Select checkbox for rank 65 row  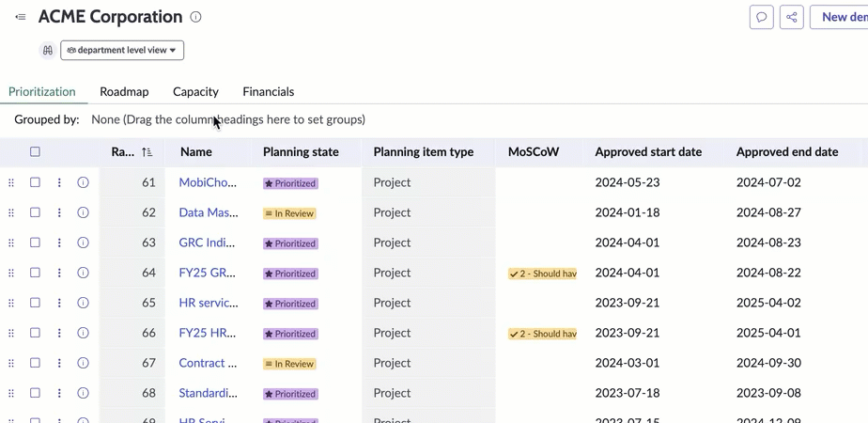click(x=35, y=303)
